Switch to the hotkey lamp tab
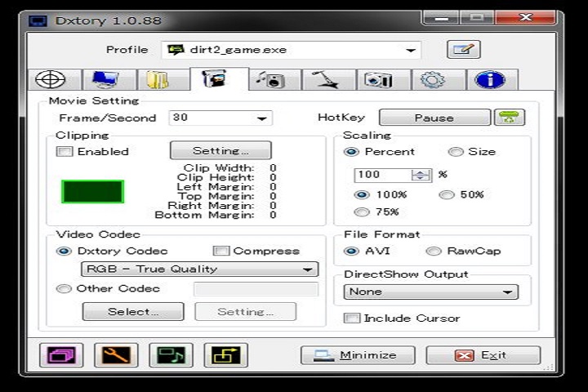588x392 pixels. point(328,79)
